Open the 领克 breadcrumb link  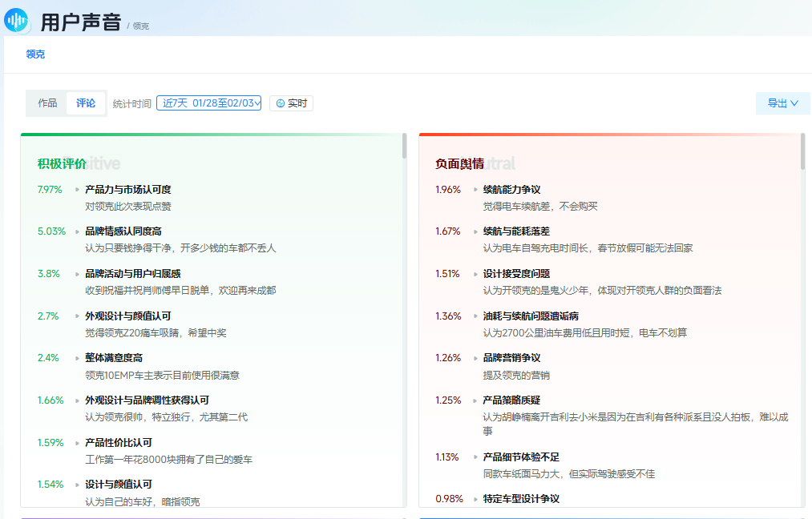34,54
